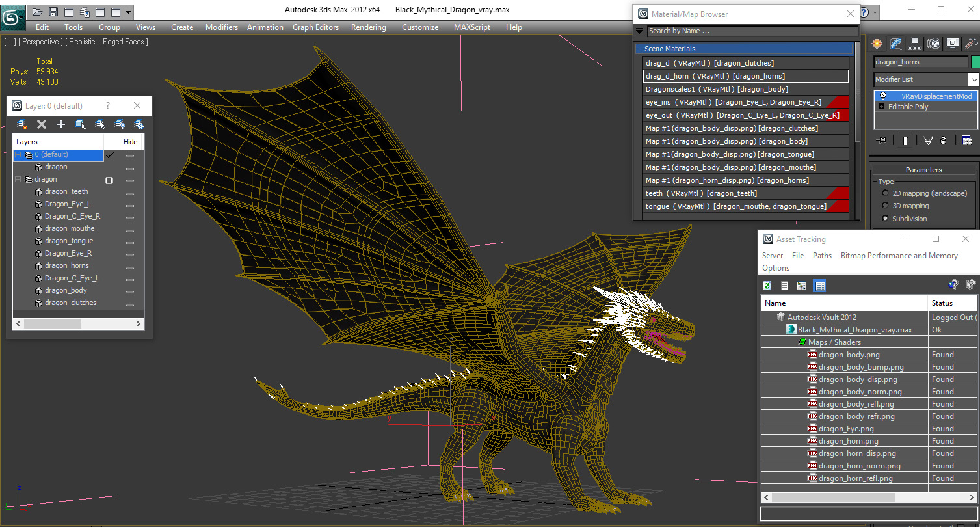
Task: Open Paths menu in Asset Tracking
Action: click(822, 256)
